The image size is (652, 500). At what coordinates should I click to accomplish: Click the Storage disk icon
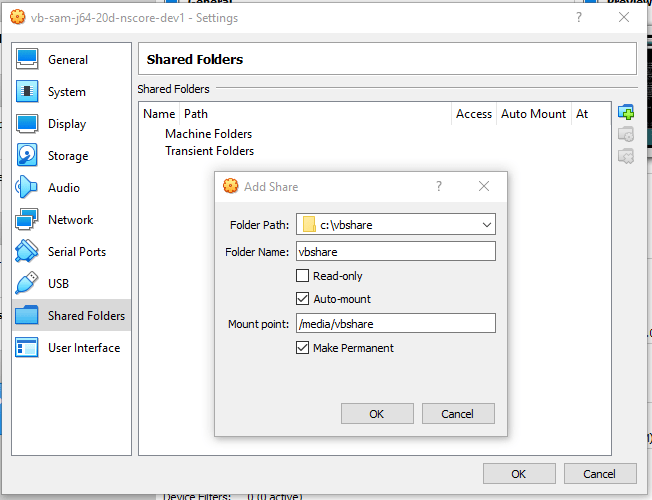[27, 155]
